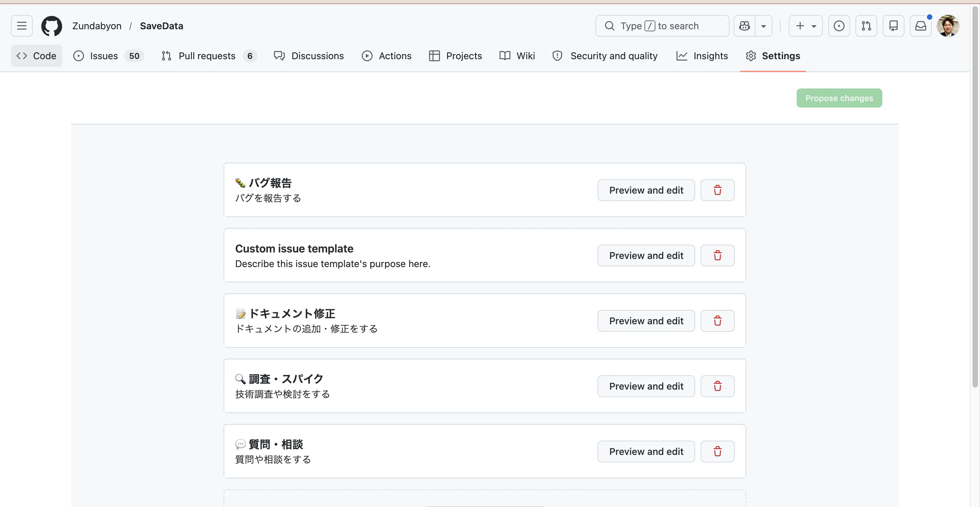This screenshot has width=980, height=507.
Task: Open GitHub Copilot chat
Action: pos(745,26)
